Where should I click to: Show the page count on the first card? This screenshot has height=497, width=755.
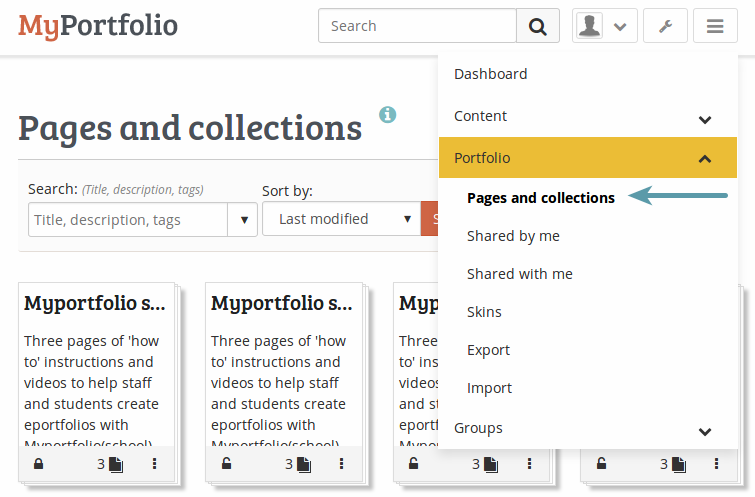coord(110,464)
